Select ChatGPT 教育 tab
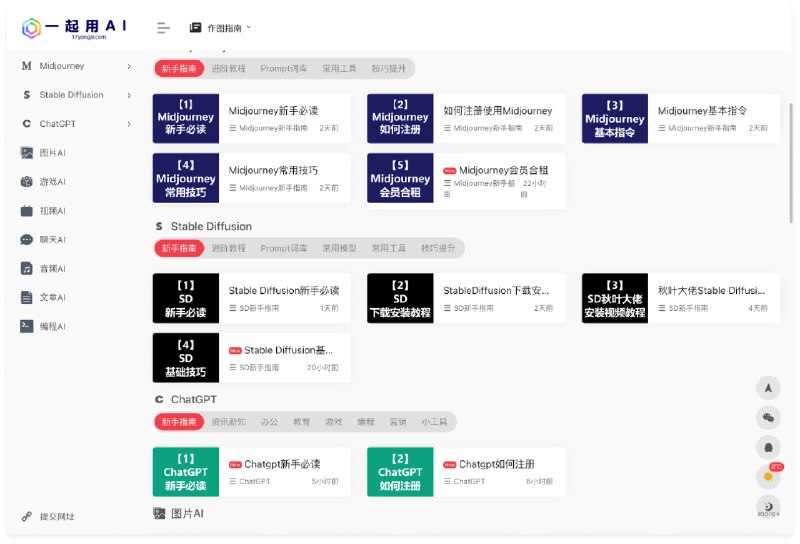The width and height of the screenshot is (800, 544). [302, 422]
